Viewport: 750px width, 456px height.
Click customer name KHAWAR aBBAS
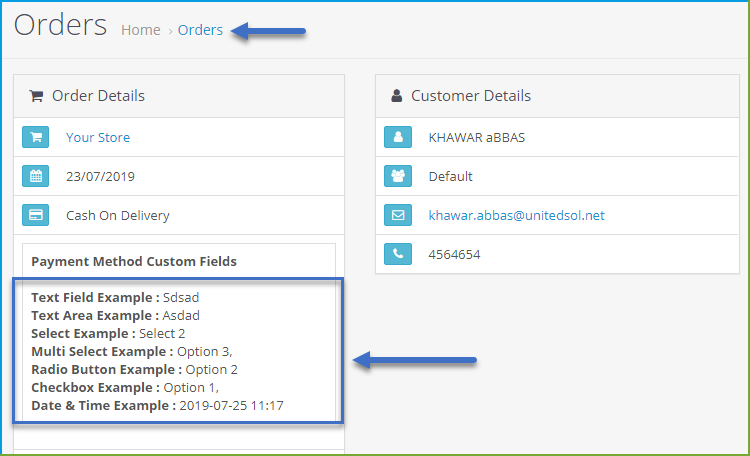tap(477, 137)
